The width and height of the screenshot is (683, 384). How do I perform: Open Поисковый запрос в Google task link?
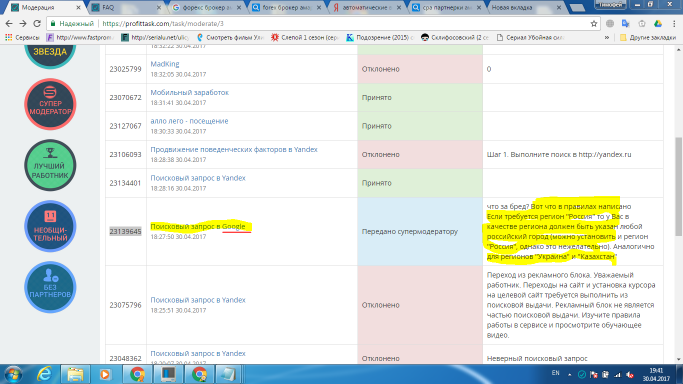tap(198, 226)
